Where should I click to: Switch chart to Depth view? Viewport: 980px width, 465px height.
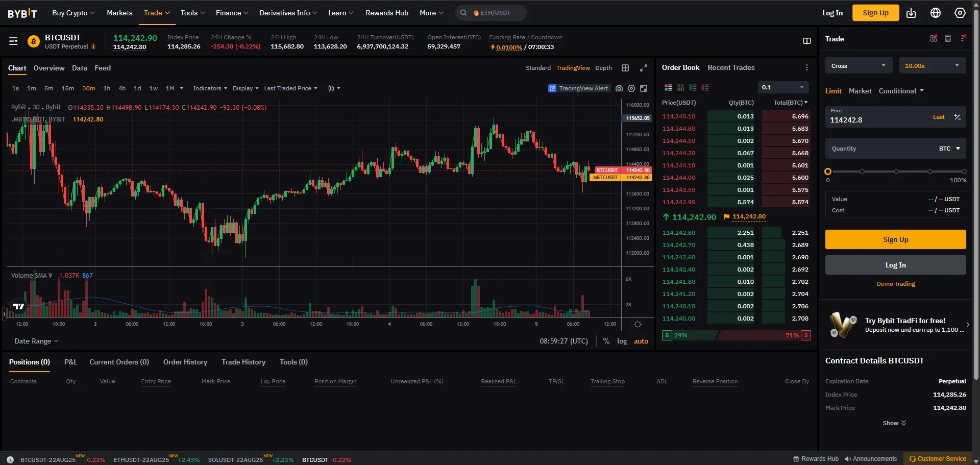pos(603,68)
